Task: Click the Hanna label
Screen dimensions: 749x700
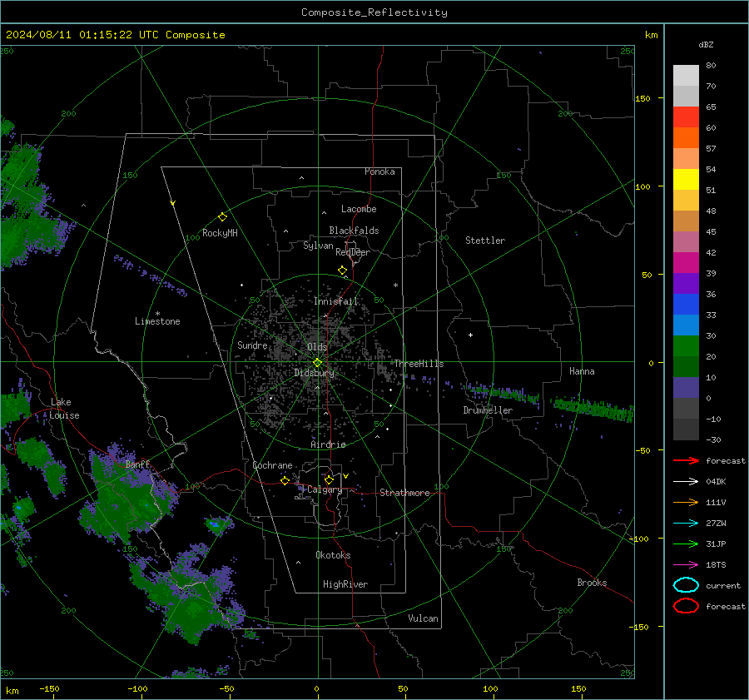Action: [x=582, y=371]
